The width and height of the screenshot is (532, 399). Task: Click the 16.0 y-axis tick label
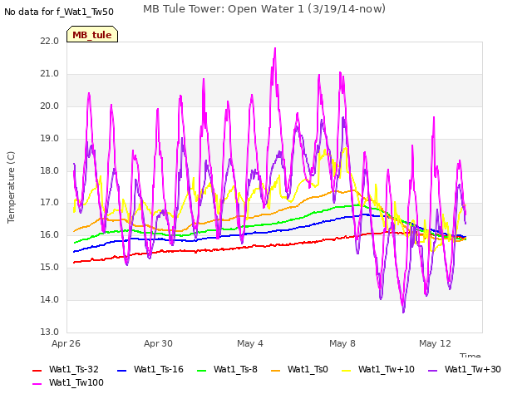(50, 234)
